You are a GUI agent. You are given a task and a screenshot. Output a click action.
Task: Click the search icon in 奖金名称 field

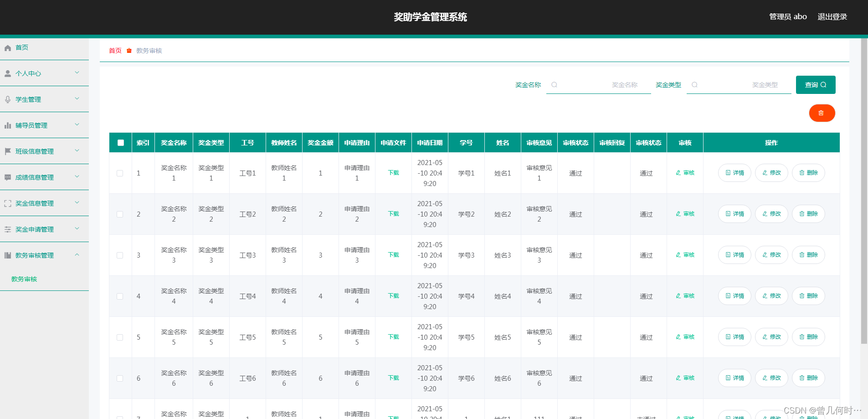[x=554, y=85]
